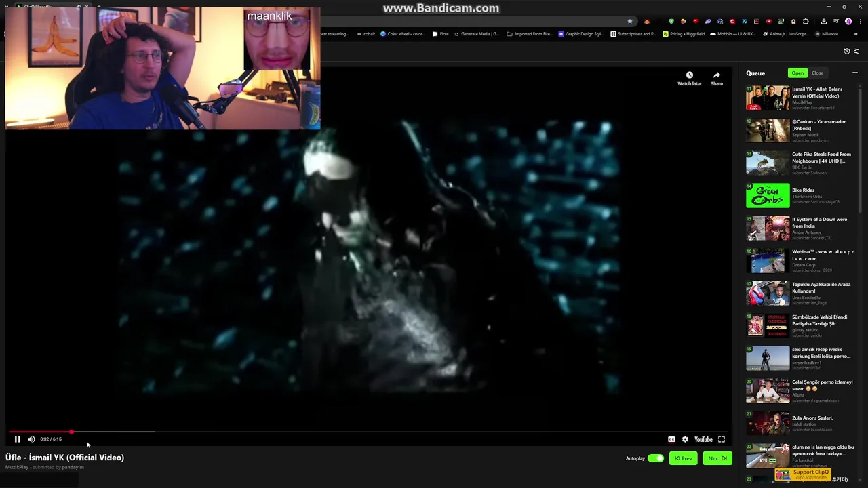Viewport: 868px width, 488px height.
Task: Click the Support ClipQ donate banner
Action: [804, 474]
